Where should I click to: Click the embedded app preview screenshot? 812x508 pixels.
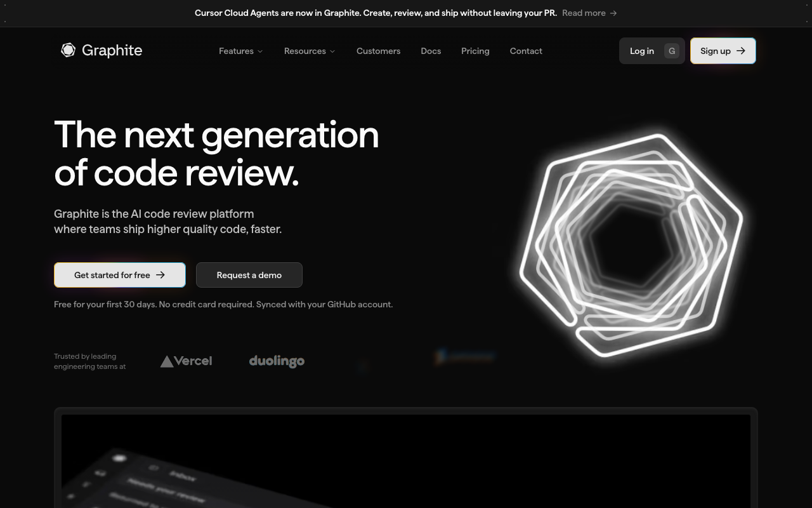click(x=406, y=460)
